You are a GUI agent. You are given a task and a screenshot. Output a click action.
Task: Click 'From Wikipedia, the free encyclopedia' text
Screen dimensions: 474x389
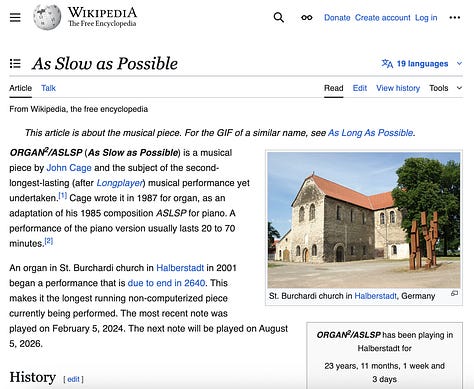pos(79,109)
